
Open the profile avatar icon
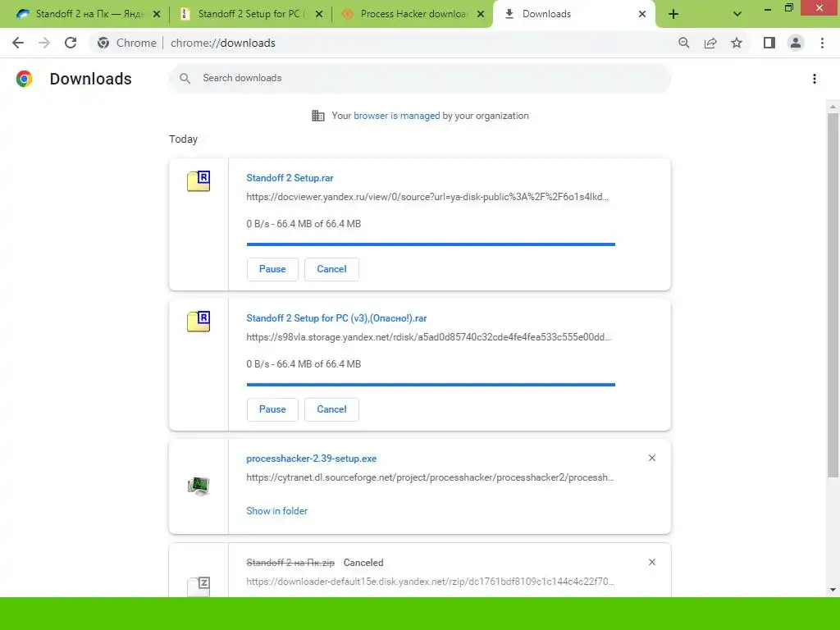coord(796,43)
